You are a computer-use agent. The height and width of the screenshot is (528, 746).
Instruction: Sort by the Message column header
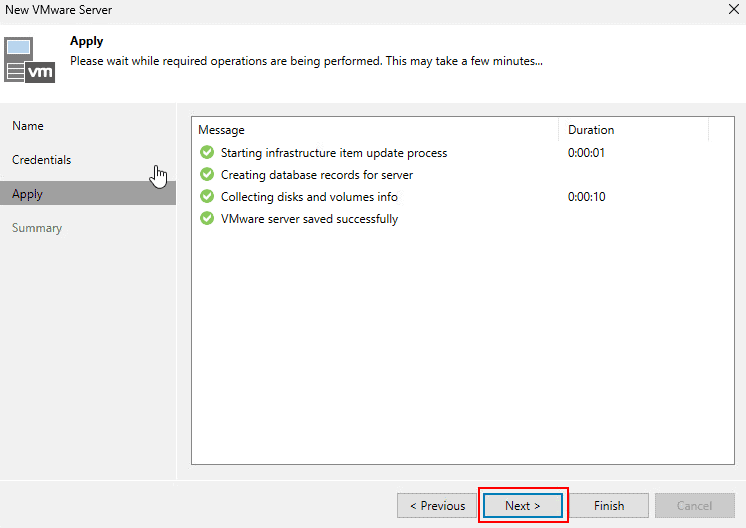pyautogui.click(x=374, y=130)
